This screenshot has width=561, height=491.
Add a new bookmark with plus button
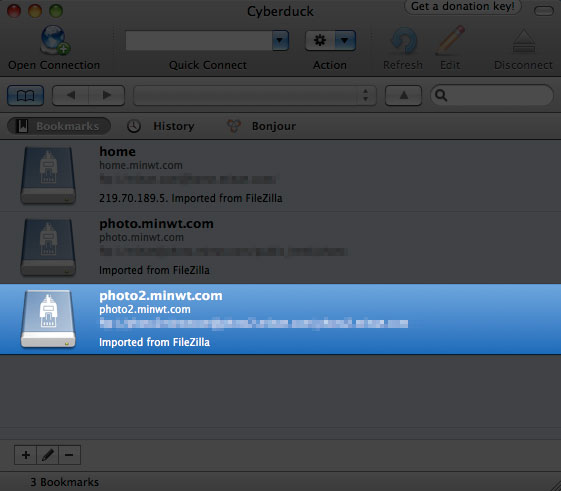pyautogui.click(x=25, y=455)
